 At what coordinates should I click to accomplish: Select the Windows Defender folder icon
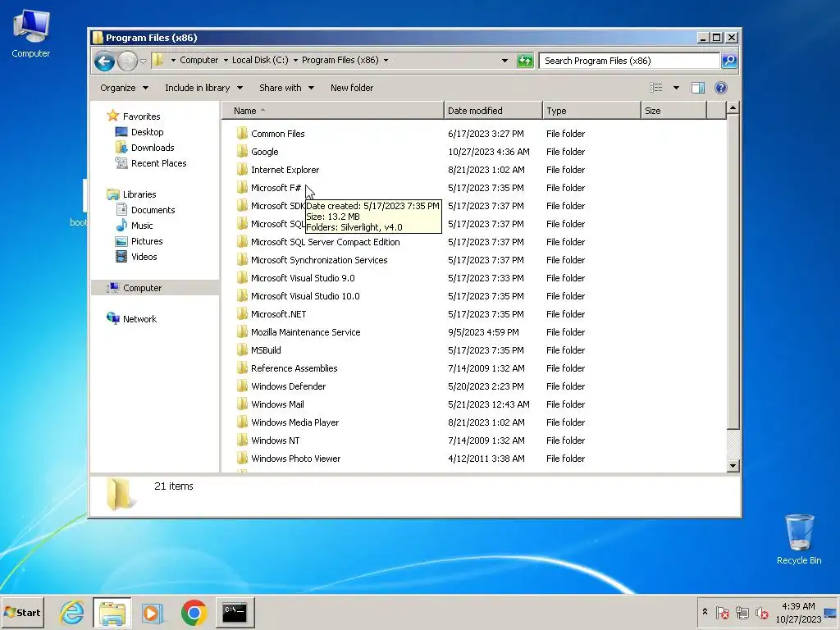coord(242,386)
